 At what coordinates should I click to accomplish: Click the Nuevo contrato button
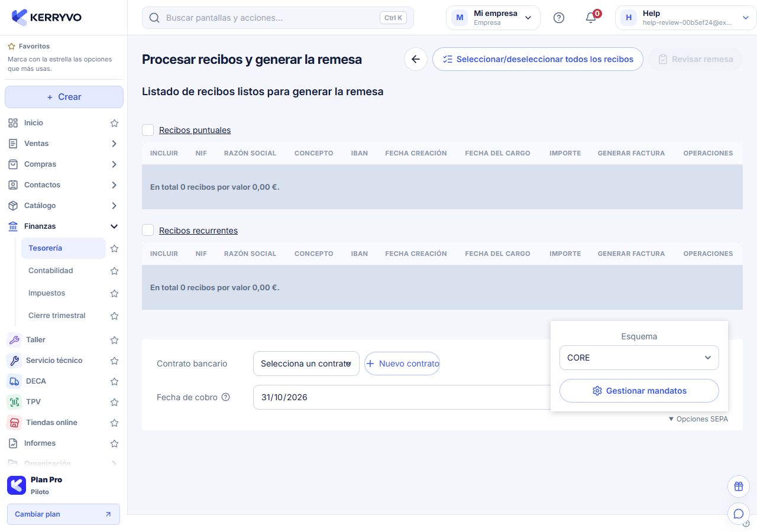[402, 364]
